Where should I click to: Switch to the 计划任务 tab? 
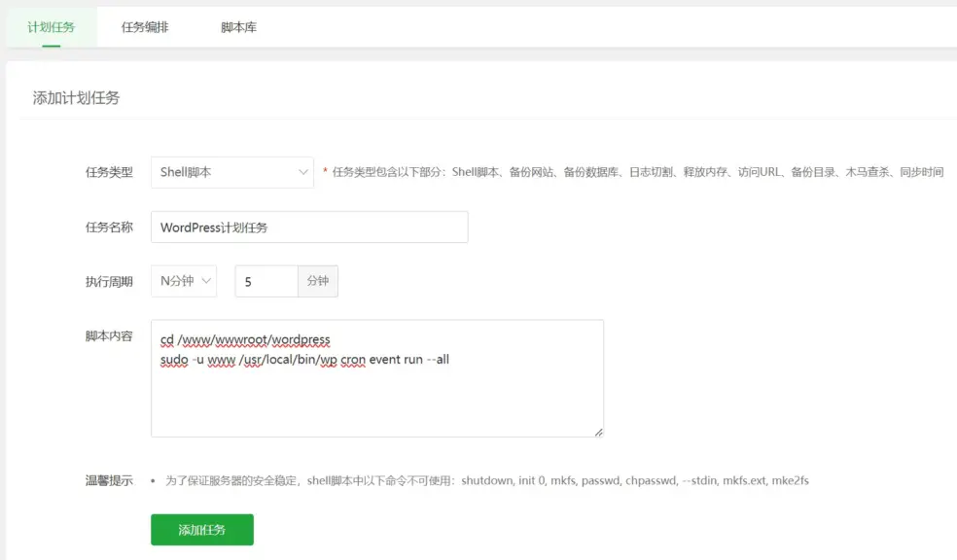point(51,27)
